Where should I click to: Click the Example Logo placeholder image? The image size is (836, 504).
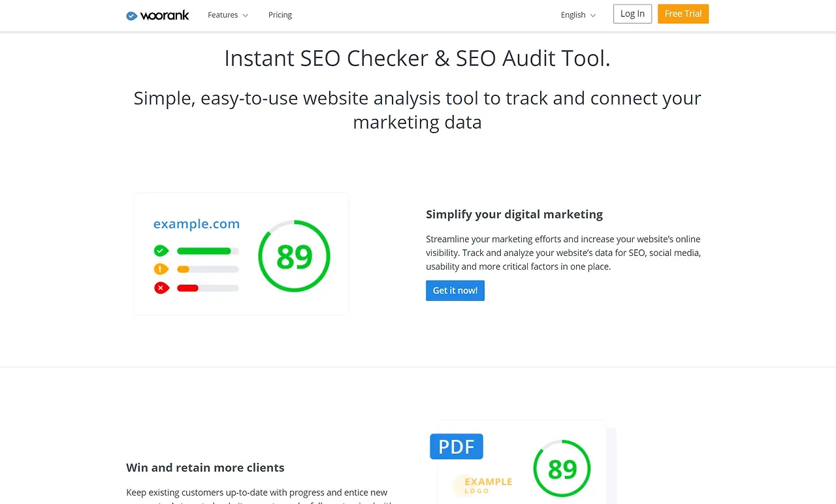click(x=483, y=485)
